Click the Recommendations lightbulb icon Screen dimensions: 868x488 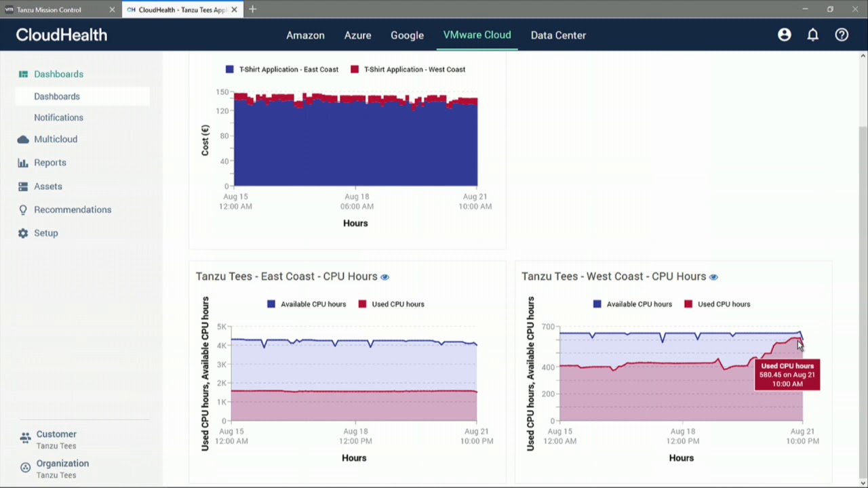click(x=23, y=210)
